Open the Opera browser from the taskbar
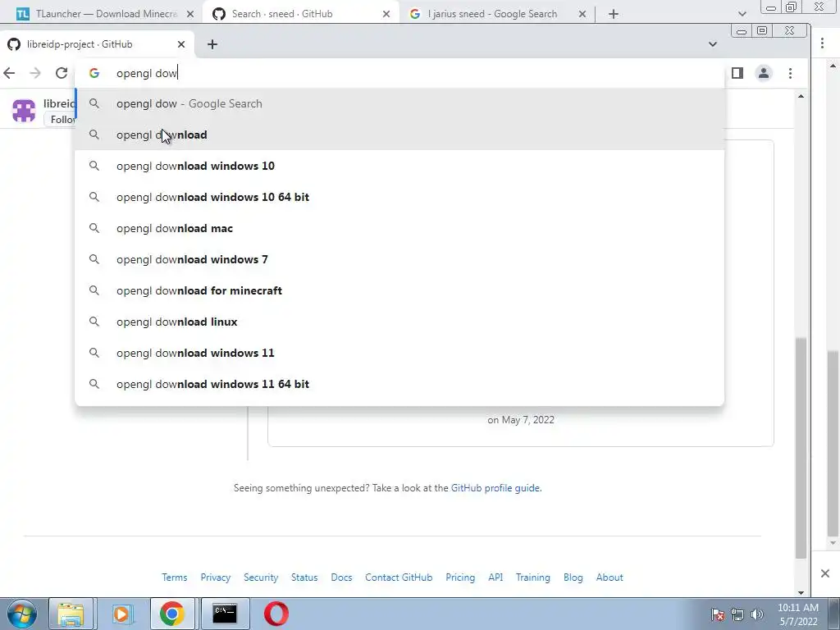Image resolution: width=840 pixels, height=630 pixels. point(276,614)
